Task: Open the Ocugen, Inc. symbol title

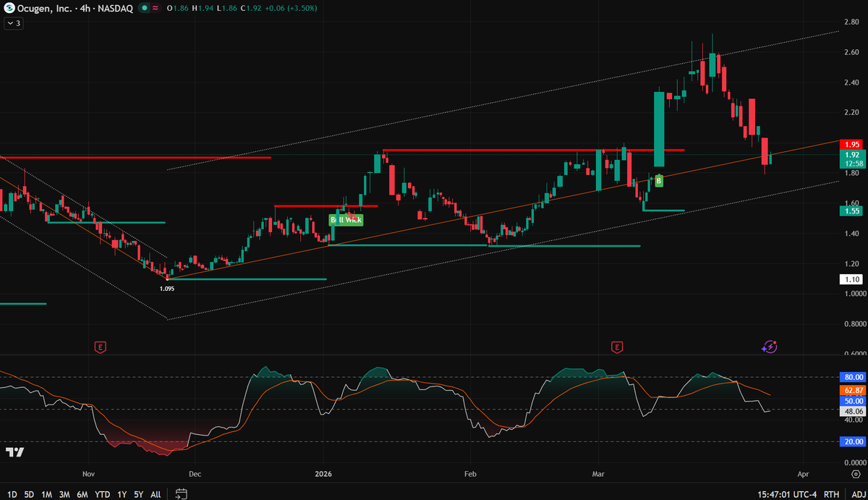Action: click(x=46, y=8)
